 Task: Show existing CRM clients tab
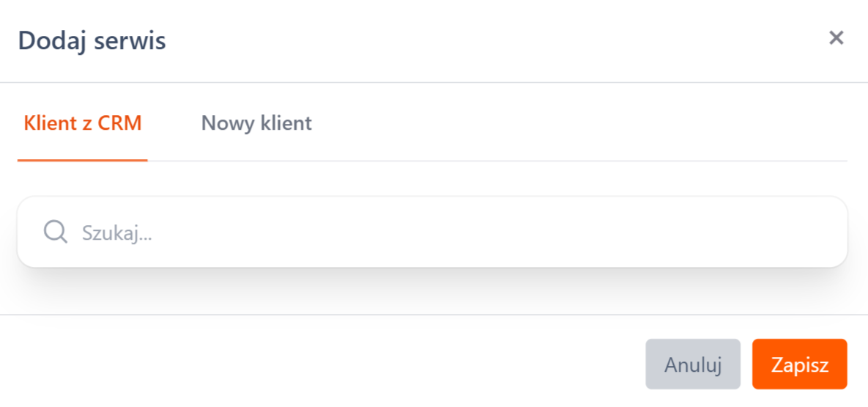pyautogui.click(x=83, y=123)
